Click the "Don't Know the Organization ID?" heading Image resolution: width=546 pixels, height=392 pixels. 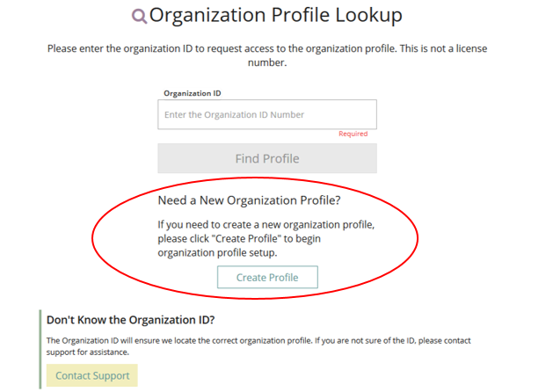(130, 320)
